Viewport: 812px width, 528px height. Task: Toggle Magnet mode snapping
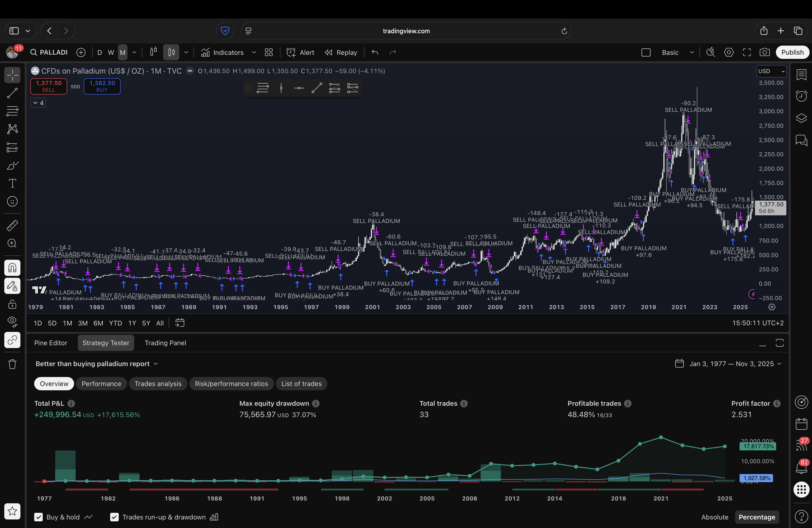pos(12,268)
